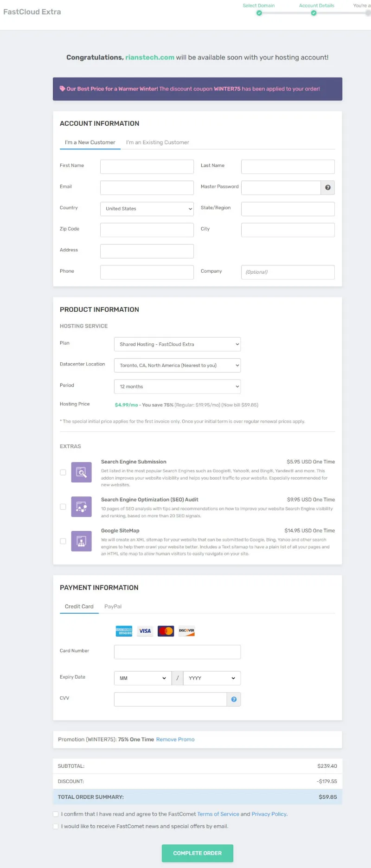Open the Datacenter Location dropdown

(x=177, y=365)
